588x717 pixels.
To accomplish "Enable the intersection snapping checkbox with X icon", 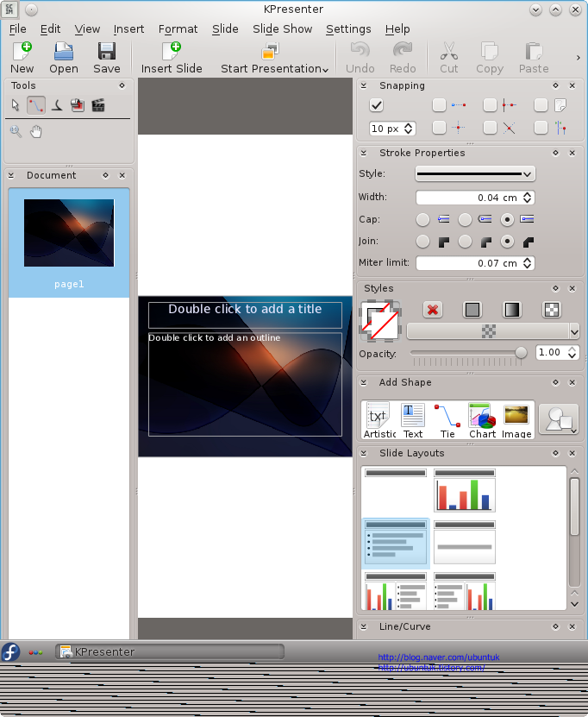I will (x=490, y=128).
